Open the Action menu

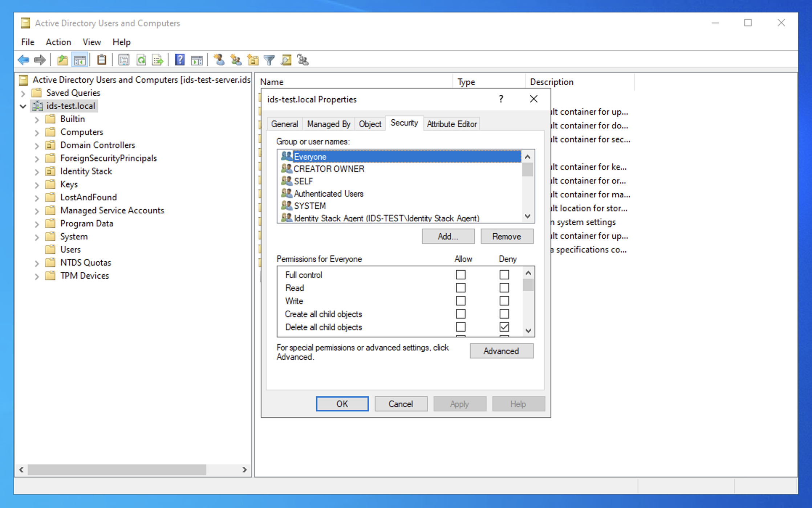click(58, 42)
